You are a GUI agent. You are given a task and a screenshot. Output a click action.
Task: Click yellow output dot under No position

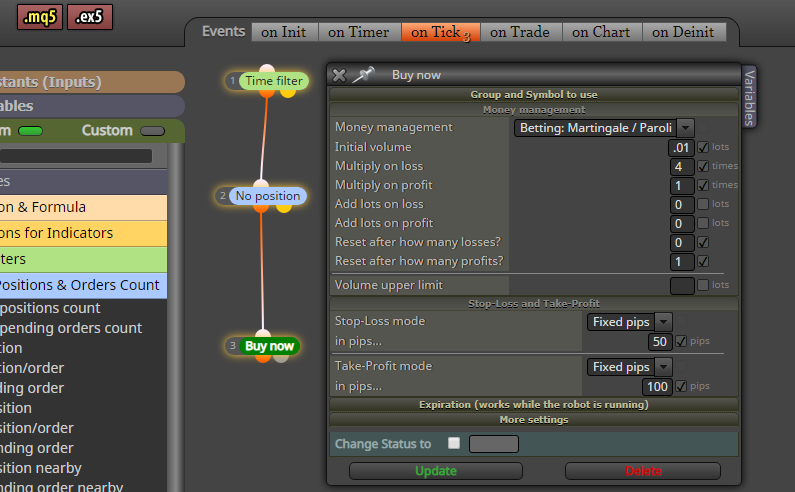coord(284,208)
